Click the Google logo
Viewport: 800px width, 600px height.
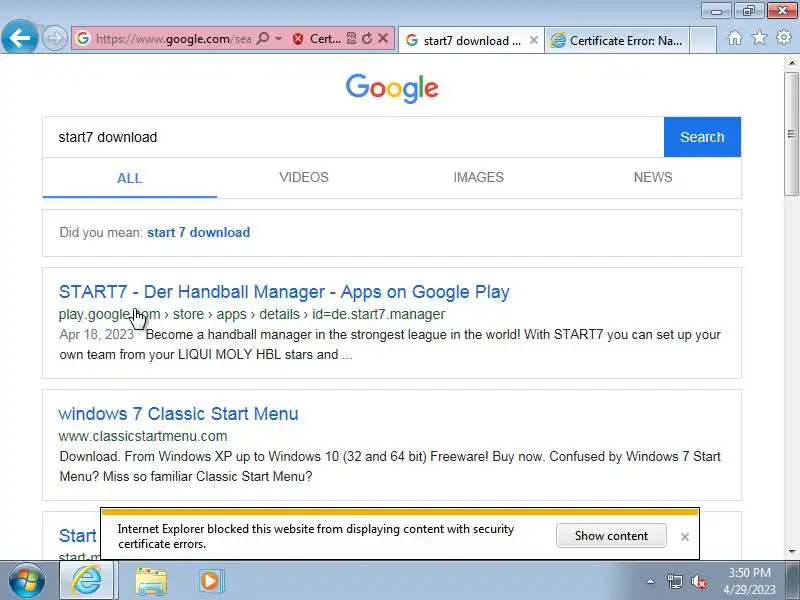coord(392,88)
